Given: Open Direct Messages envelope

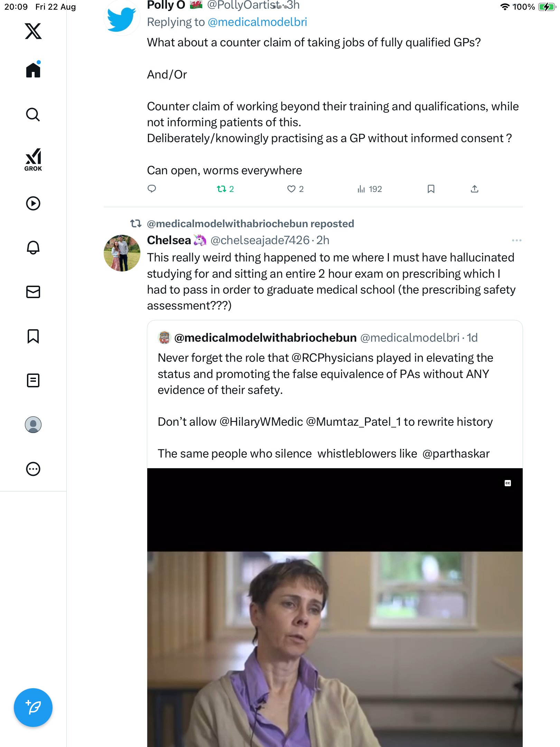Looking at the screenshot, I should click(x=33, y=292).
